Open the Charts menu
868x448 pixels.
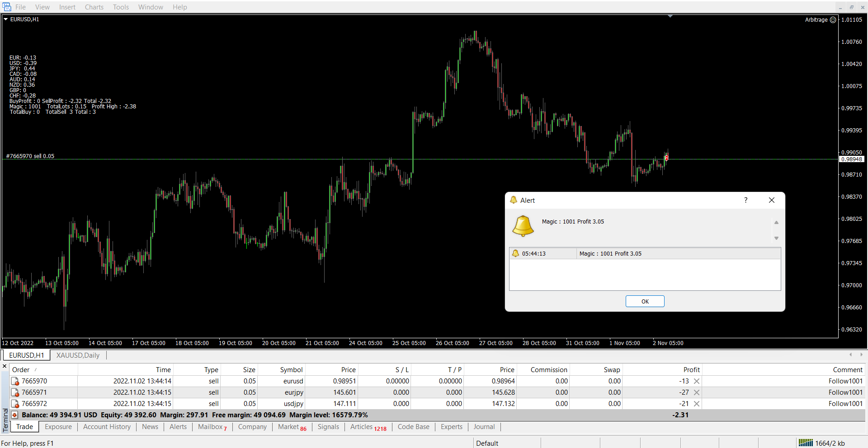pos(94,7)
